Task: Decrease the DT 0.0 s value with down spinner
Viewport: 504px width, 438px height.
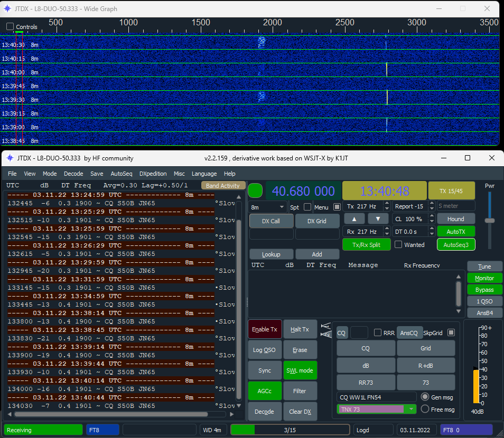Action: tap(432, 234)
